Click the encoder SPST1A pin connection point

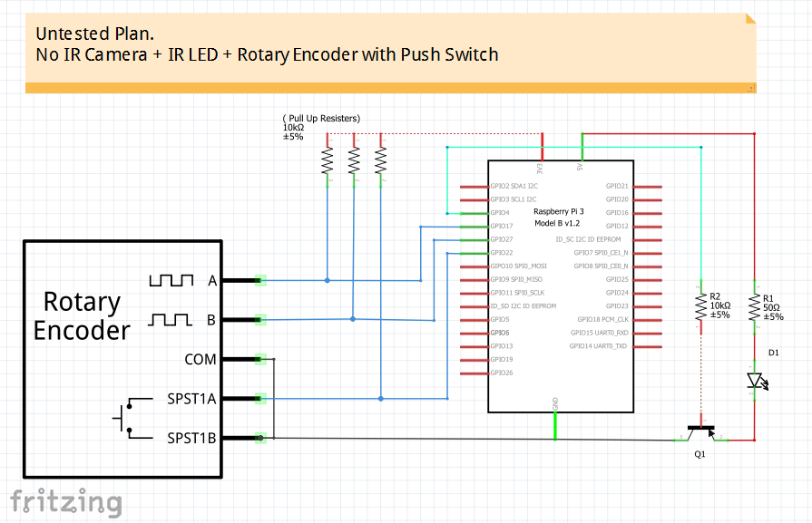260,398
